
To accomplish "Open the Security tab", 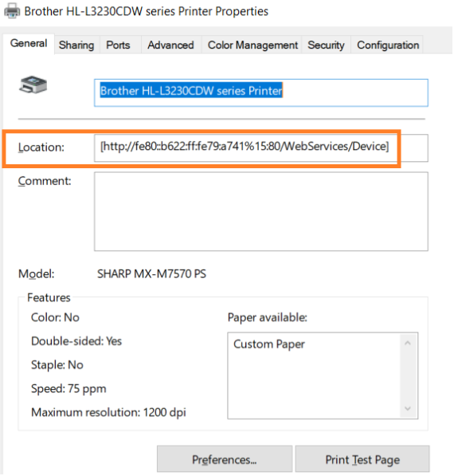I will (326, 45).
